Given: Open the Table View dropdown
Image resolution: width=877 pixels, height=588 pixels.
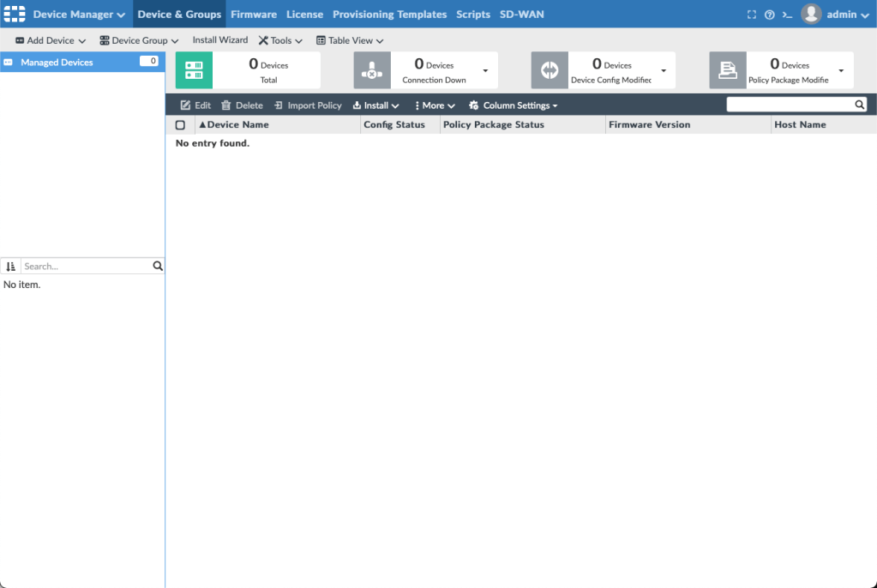Looking at the screenshot, I should (x=350, y=40).
